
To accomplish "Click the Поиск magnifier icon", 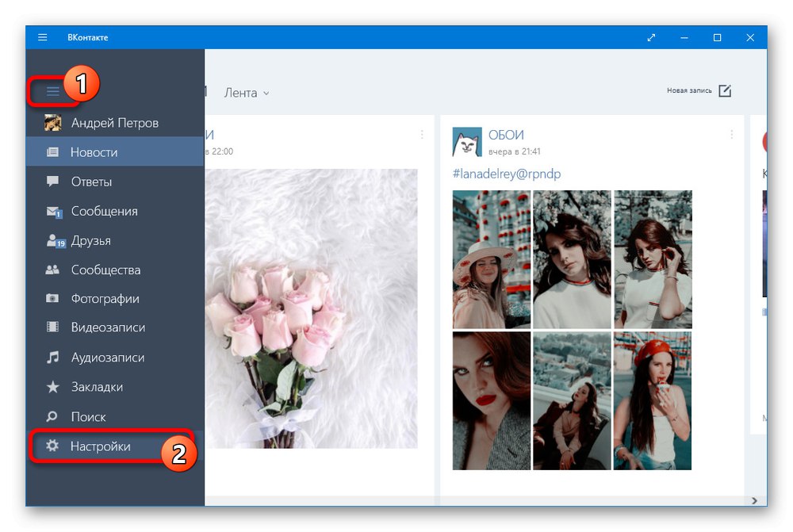I will (52, 416).
